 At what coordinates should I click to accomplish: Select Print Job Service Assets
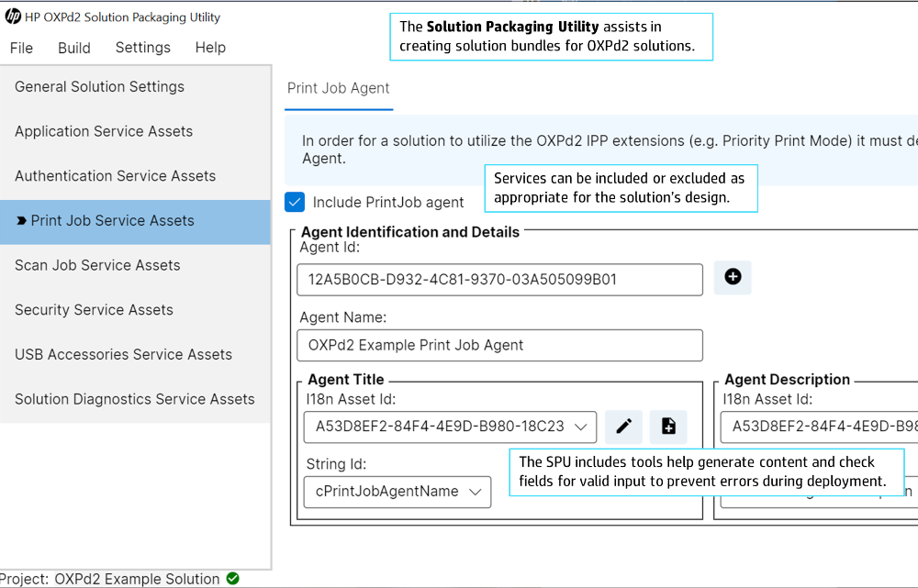pos(135,222)
